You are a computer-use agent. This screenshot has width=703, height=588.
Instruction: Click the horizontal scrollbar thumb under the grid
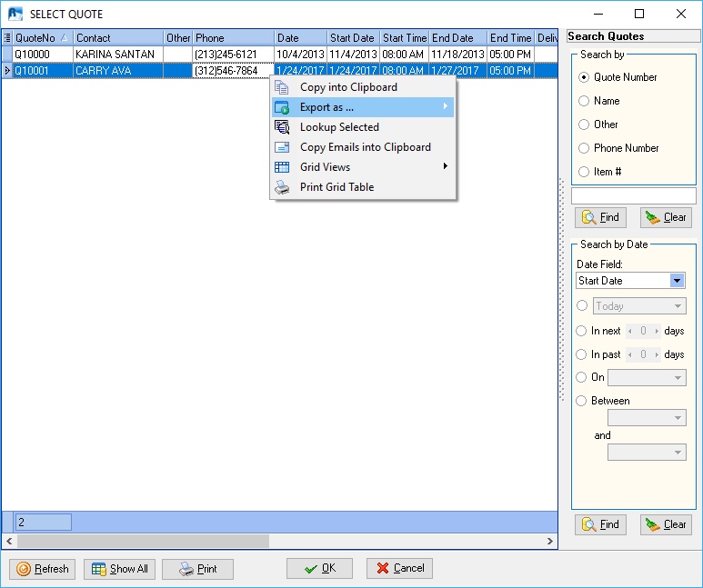click(143, 542)
